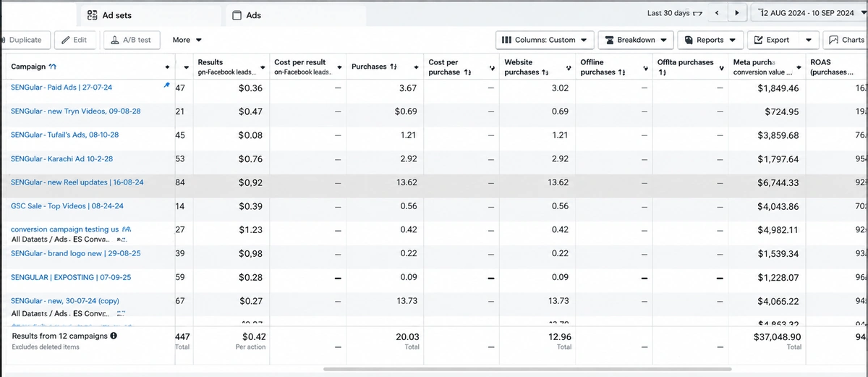
Task: Click the 447 total results value
Action: tap(182, 336)
